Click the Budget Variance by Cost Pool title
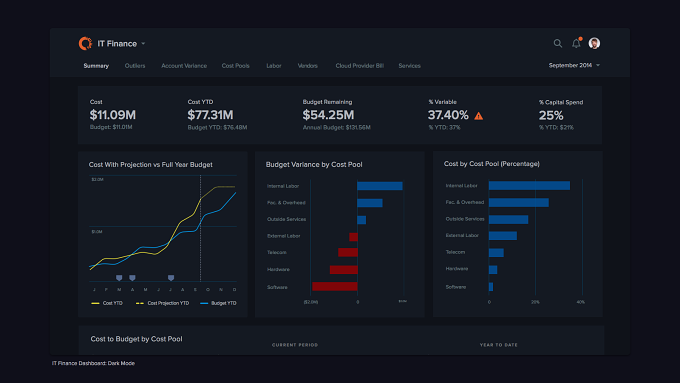The image size is (680, 383). pos(314,165)
